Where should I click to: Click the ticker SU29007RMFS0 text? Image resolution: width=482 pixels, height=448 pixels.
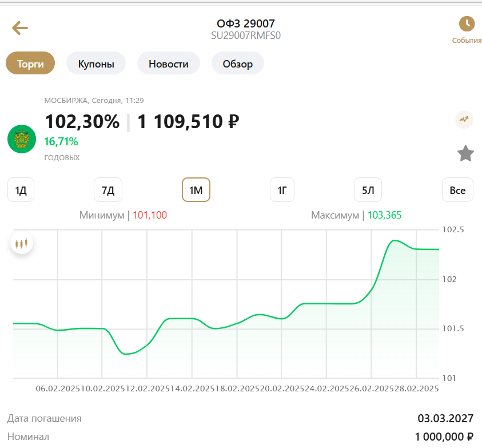click(246, 35)
